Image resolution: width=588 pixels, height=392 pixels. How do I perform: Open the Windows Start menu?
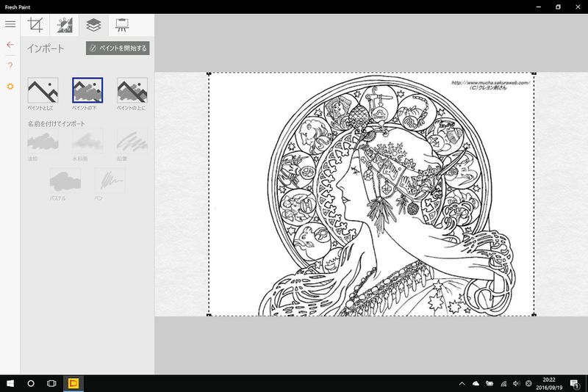10,383
